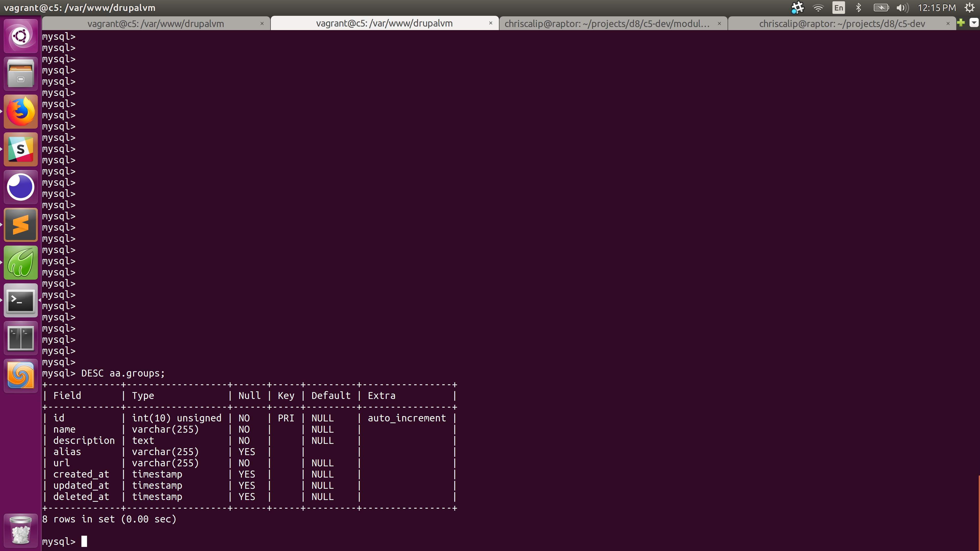
Task: Open Sublime Text from the dock
Action: [20, 225]
